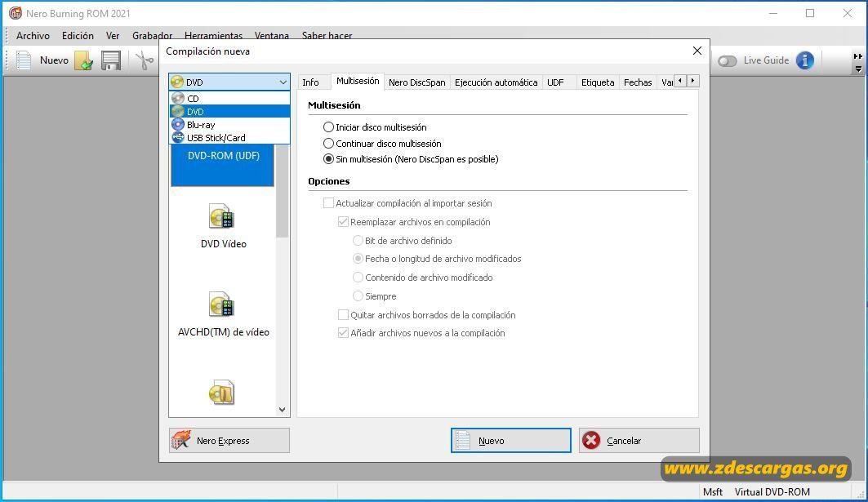Click the Nuevo document icon in toolbar
The image size is (868, 502).
[x=24, y=60]
